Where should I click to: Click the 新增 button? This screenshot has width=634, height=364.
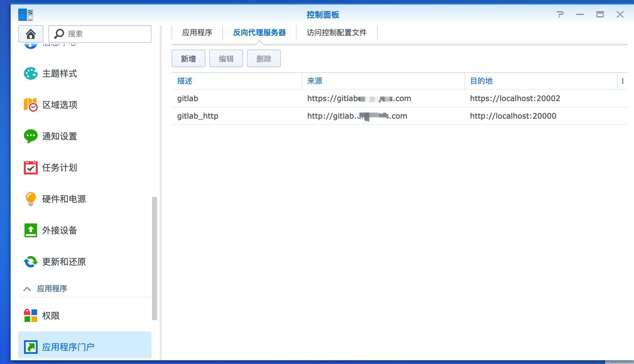pos(189,58)
